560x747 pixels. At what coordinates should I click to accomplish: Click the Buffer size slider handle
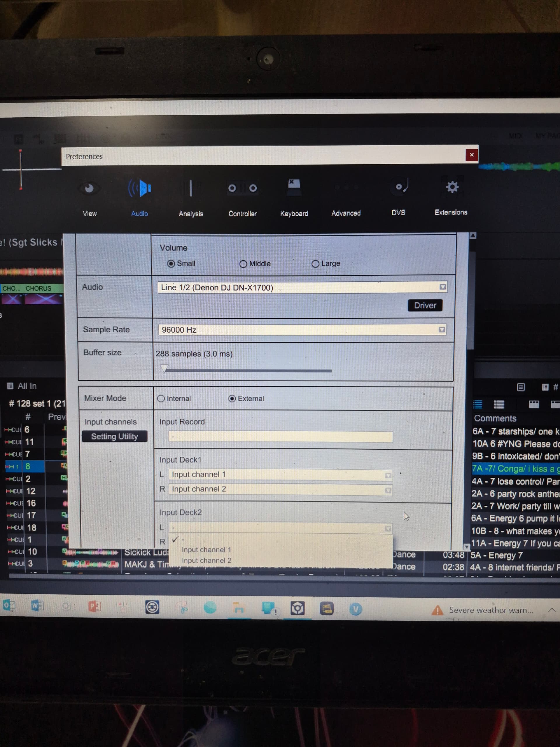click(164, 368)
